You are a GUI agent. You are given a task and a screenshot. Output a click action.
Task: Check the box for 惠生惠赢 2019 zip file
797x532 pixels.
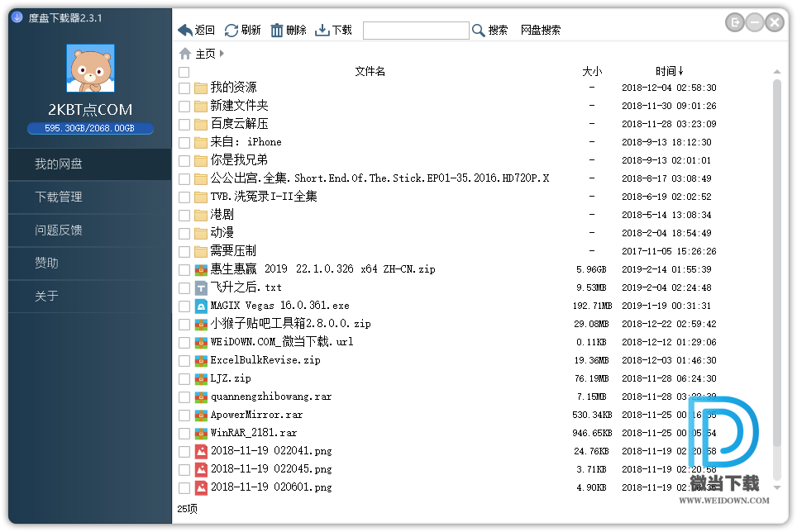point(184,270)
